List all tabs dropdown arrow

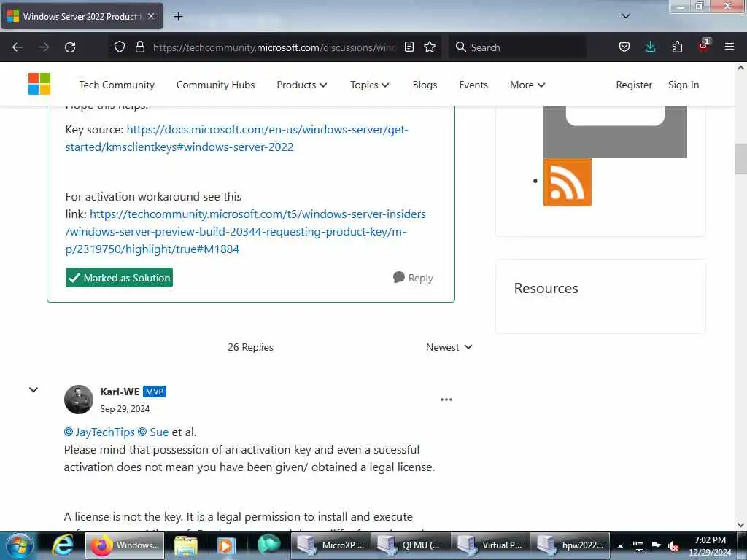point(626,16)
